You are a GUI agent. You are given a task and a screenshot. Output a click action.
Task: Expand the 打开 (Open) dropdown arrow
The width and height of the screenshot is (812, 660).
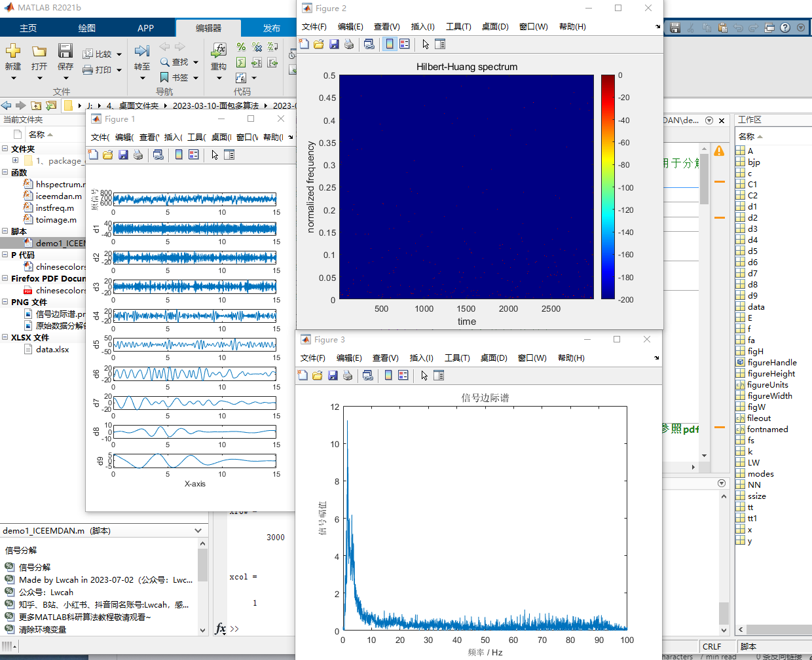[39, 77]
